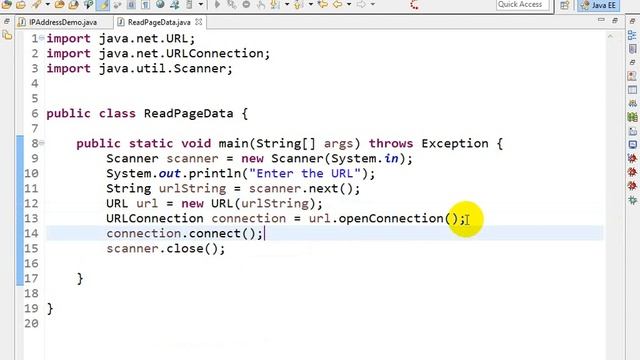Collapse the main method fold at line 8
Viewport: 640px width, 360px height.
(x=42, y=143)
